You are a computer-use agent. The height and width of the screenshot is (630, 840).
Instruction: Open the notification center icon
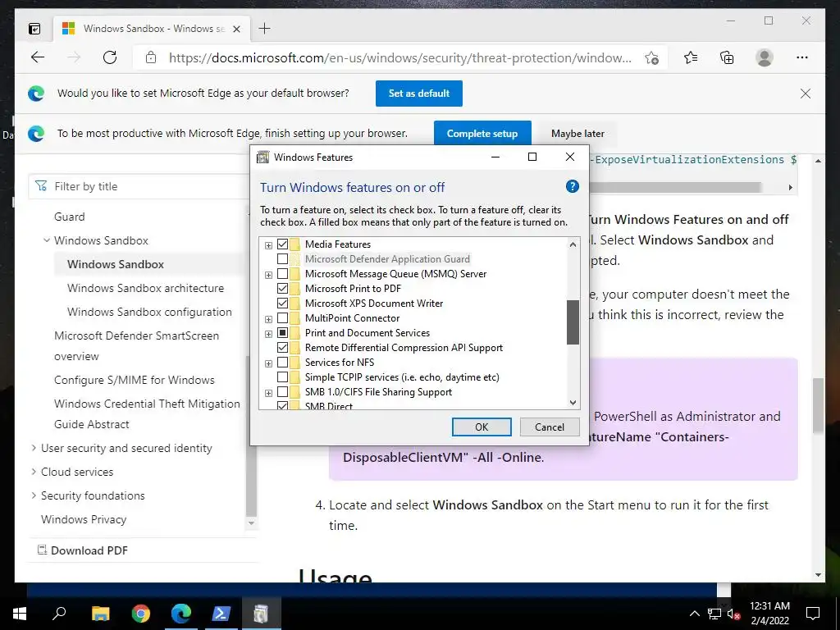coord(813,614)
